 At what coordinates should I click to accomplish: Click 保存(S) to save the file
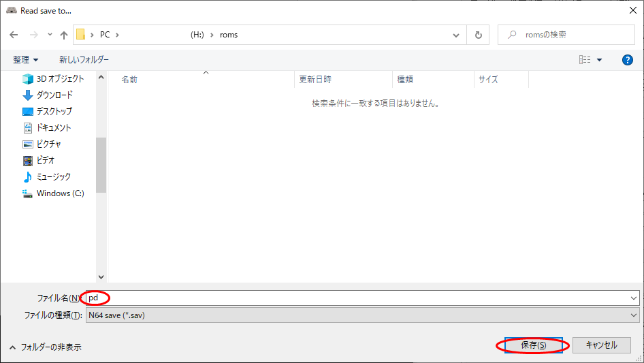coord(534,345)
